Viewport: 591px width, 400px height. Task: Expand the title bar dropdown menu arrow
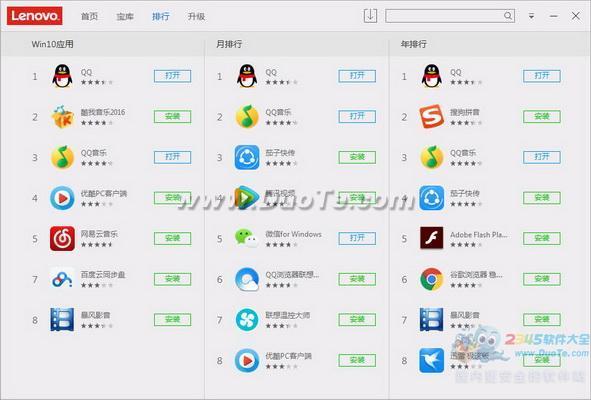click(531, 16)
